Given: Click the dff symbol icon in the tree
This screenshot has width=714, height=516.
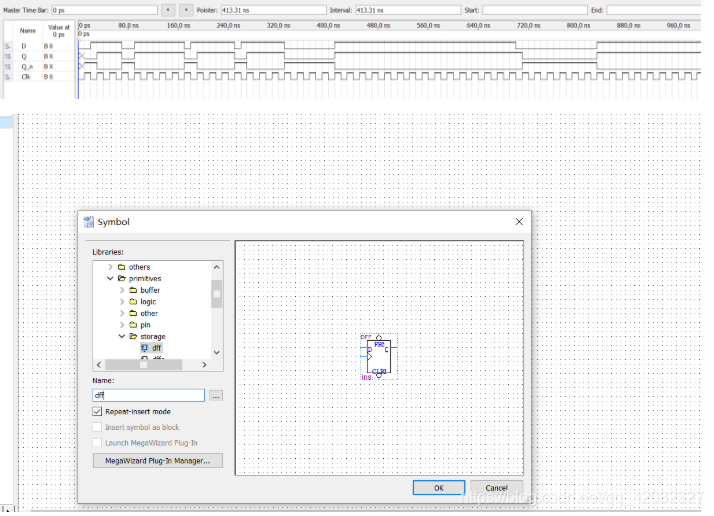Looking at the screenshot, I should pyautogui.click(x=144, y=348).
